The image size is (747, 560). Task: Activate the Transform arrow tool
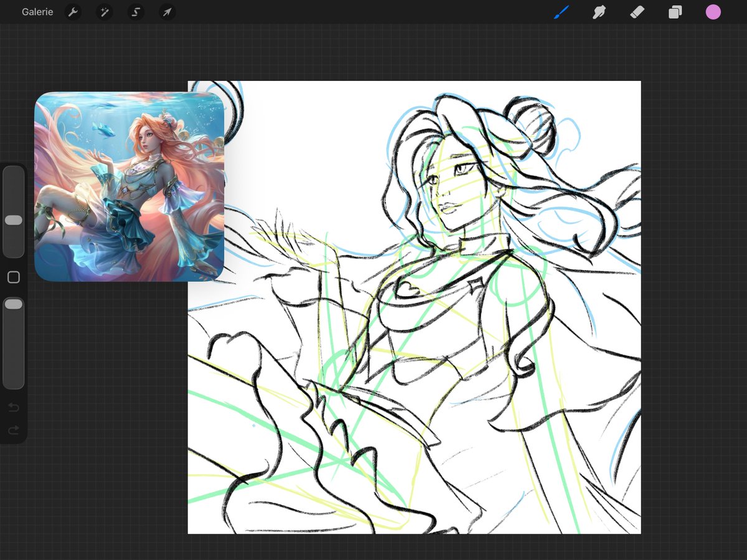pos(167,12)
